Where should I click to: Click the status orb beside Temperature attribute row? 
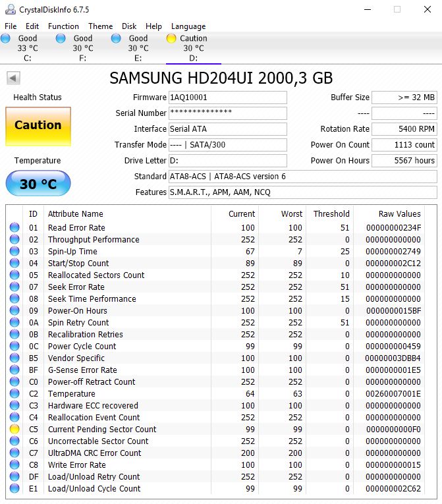coord(14,393)
